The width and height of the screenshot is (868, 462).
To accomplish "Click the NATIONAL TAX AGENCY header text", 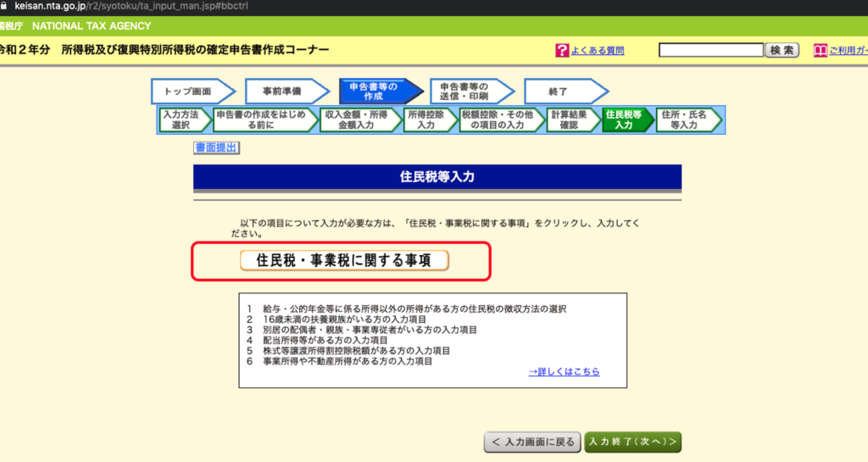I will (x=92, y=26).
